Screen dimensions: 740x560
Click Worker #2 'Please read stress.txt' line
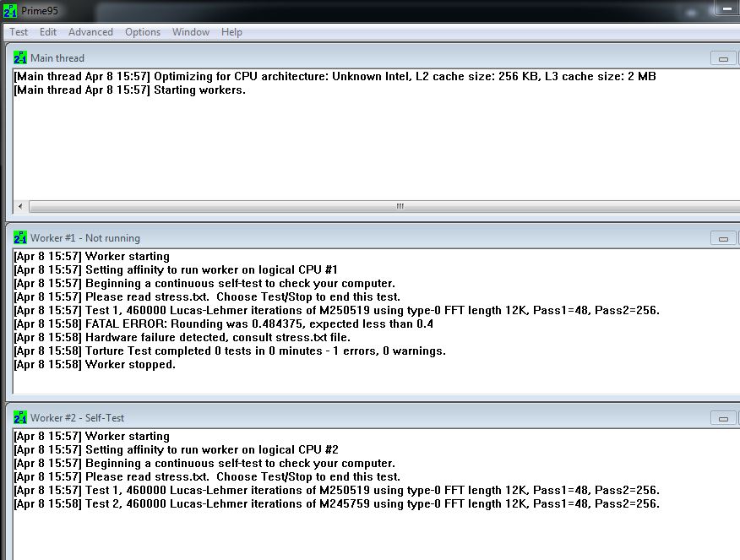pos(207,476)
